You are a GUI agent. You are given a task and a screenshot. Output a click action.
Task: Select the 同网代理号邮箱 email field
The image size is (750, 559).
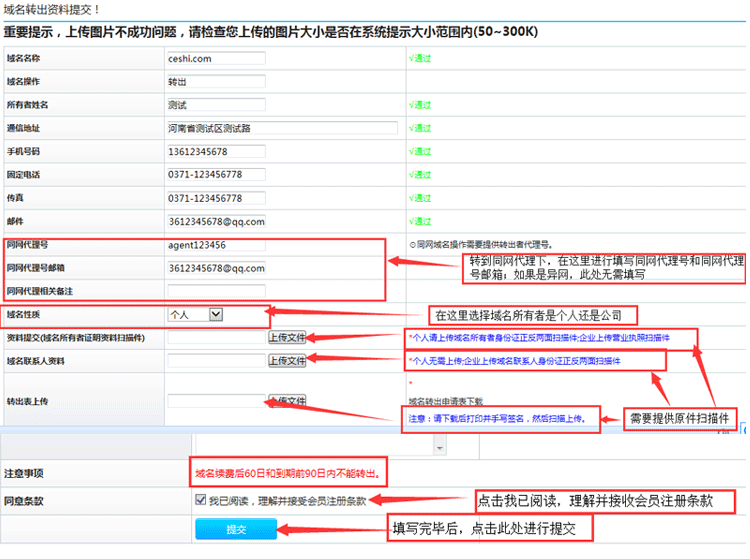pos(216,268)
